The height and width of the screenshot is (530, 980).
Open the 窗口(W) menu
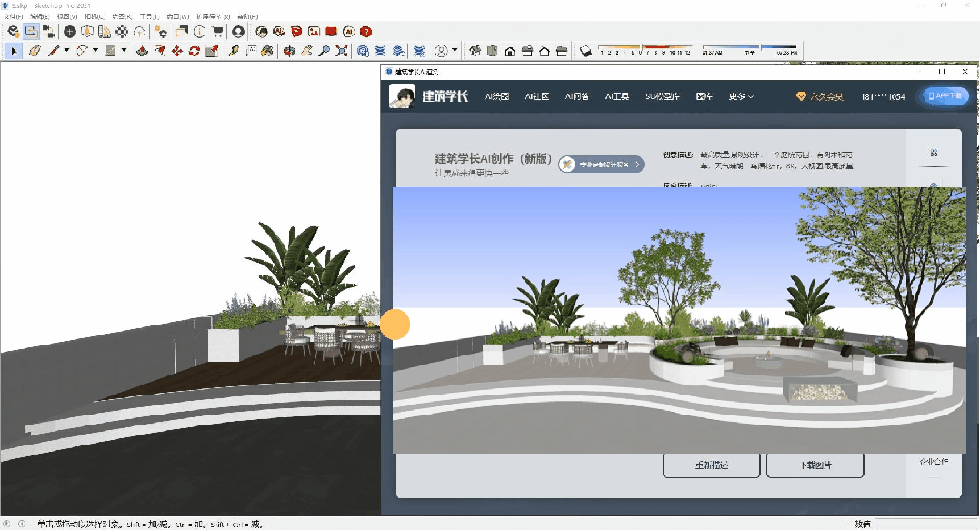coord(177,16)
